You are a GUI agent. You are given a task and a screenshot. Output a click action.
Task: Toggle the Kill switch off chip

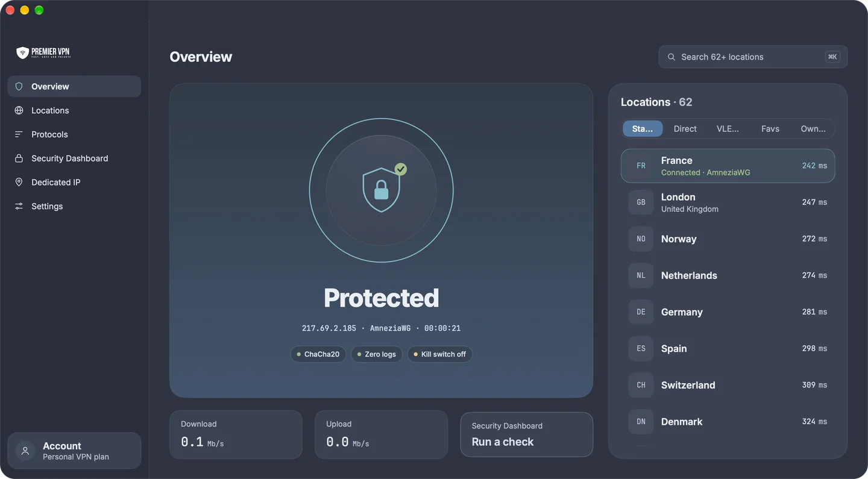pyautogui.click(x=440, y=354)
